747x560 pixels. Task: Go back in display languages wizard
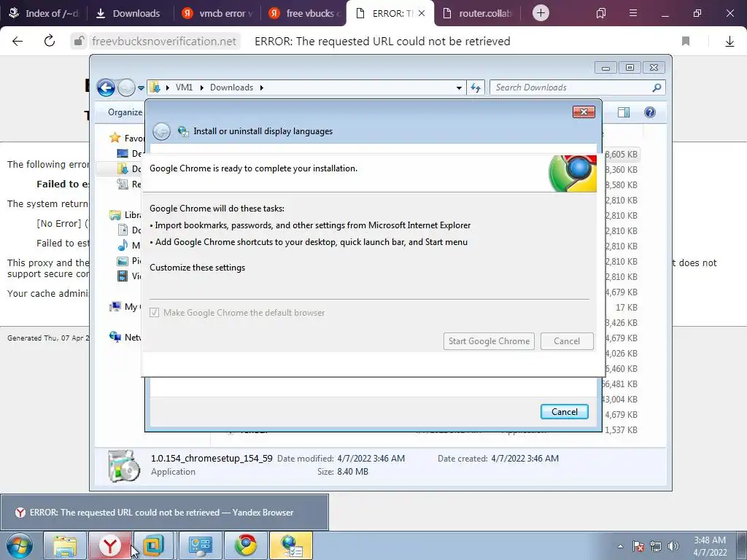pyautogui.click(x=162, y=131)
